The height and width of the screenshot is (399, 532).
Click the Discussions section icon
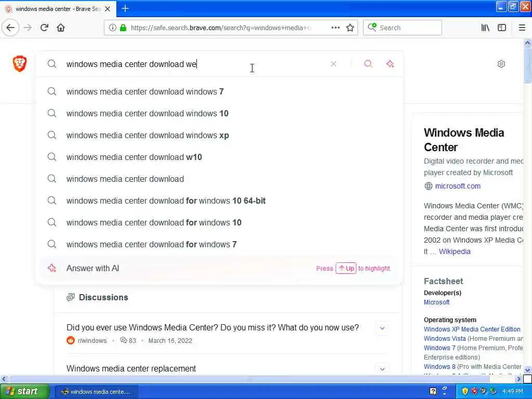pyautogui.click(x=71, y=297)
